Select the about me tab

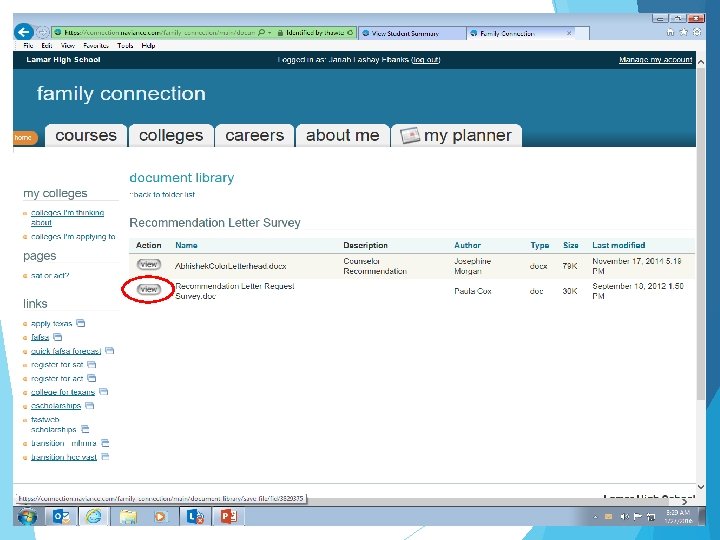tap(343, 135)
